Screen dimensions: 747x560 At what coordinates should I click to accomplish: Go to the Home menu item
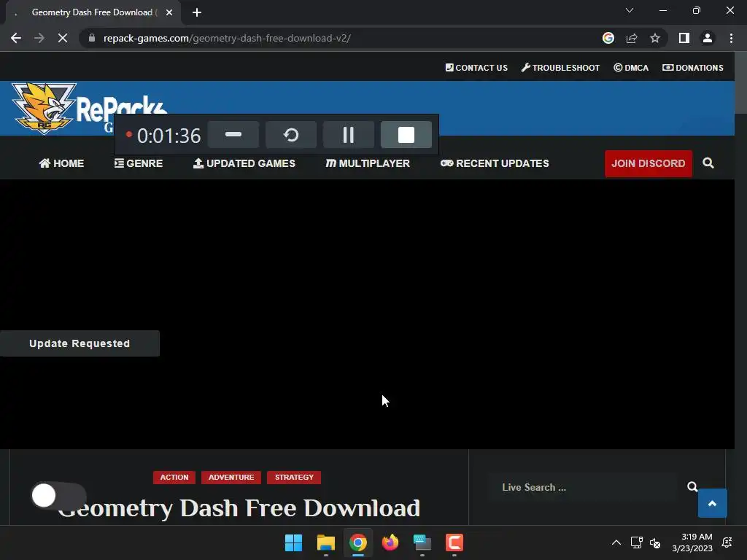coord(61,163)
